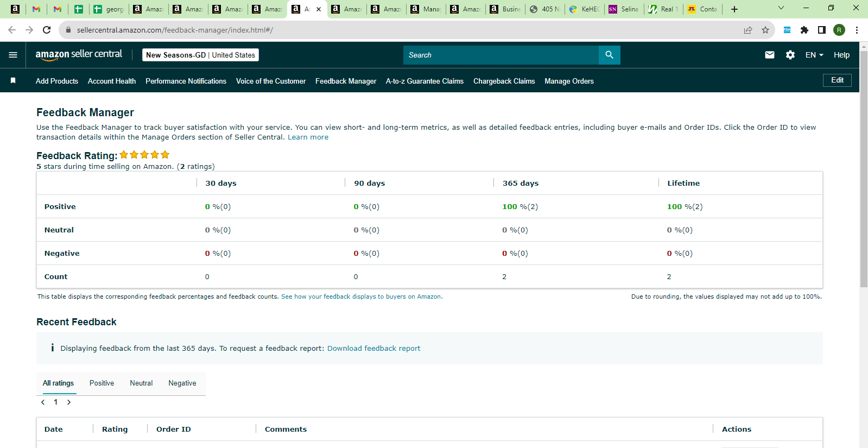
Task: Go to previous feedback page arrow
Action: (43, 402)
